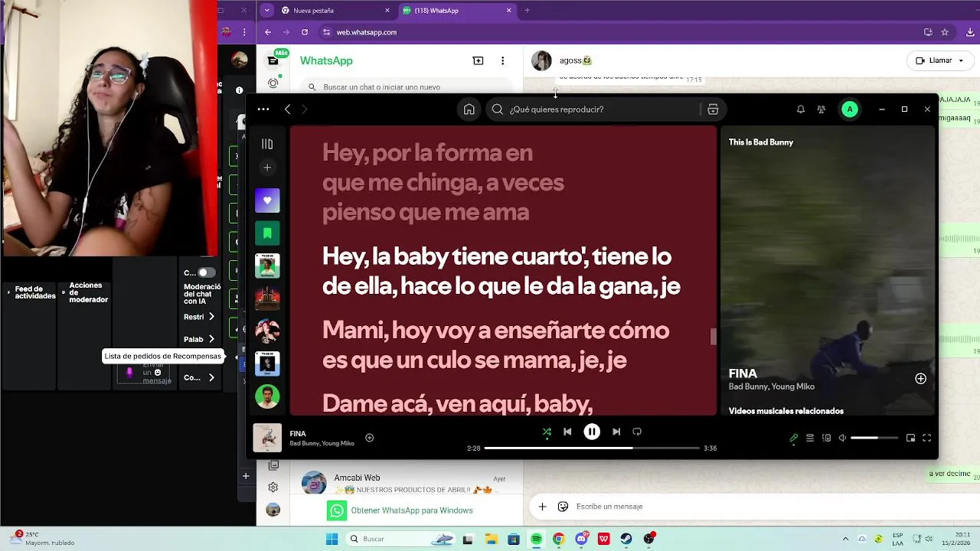Skip to next track in Spotify
Screen dimensions: 980x551
point(616,432)
